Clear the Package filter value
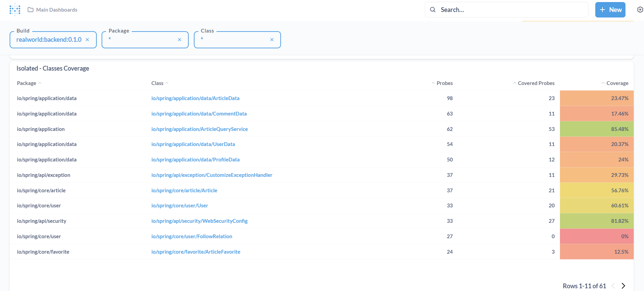The height and width of the screenshot is (291, 644). 179,40
